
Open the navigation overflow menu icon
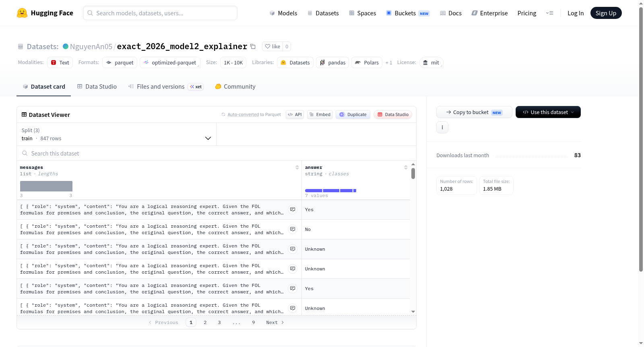point(549,13)
